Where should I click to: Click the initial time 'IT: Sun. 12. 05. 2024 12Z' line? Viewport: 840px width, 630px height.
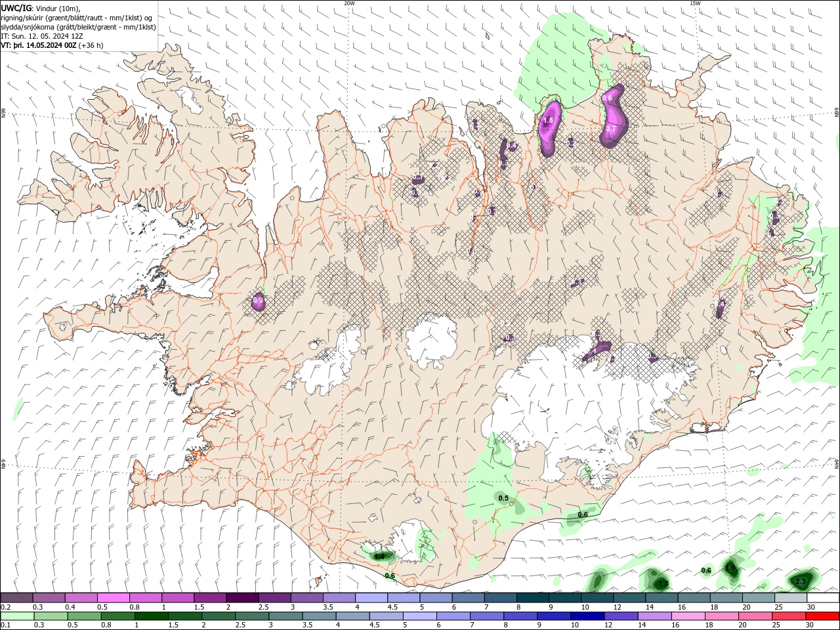tap(42, 36)
